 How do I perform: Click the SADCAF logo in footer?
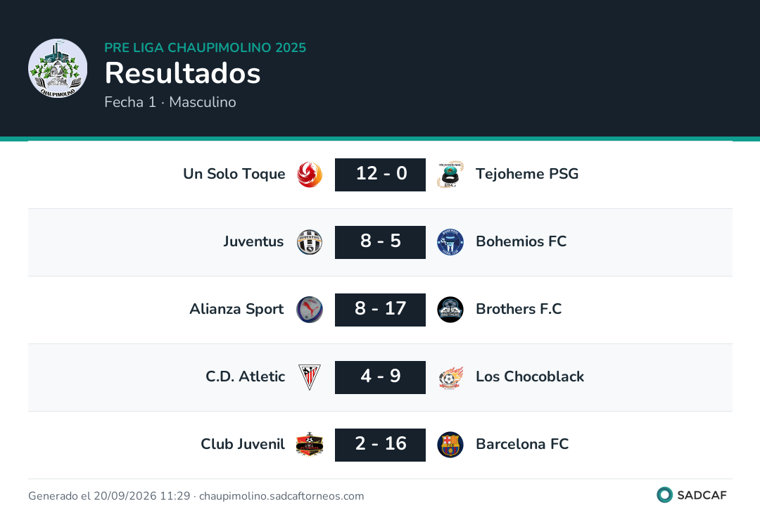pos(692,495)
